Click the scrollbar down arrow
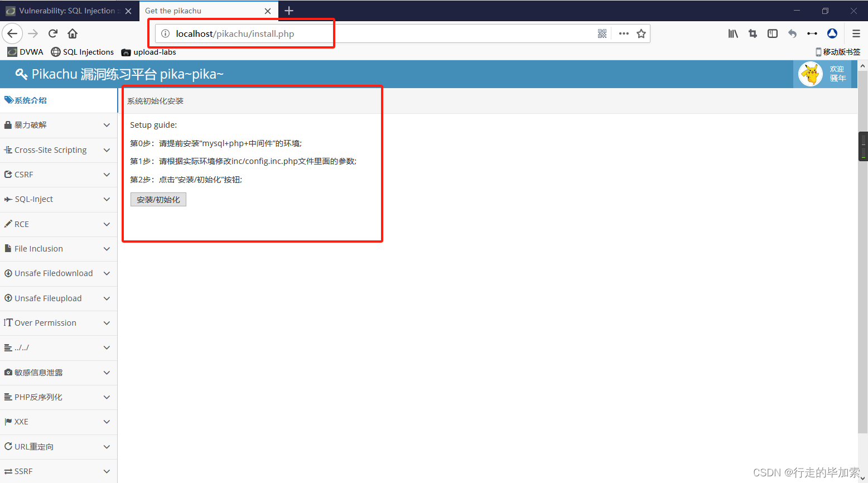868x483 pixels. click(x=863, y=478)
